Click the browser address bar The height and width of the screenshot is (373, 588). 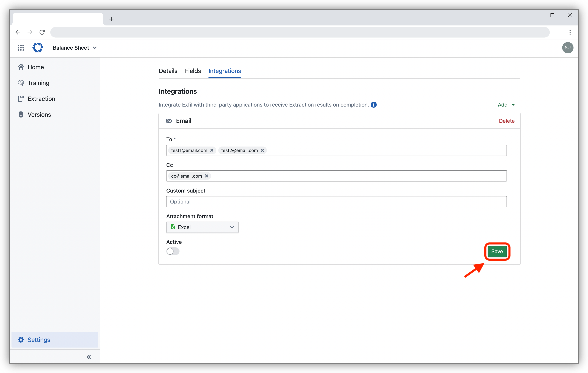click(x=300, y=32)
